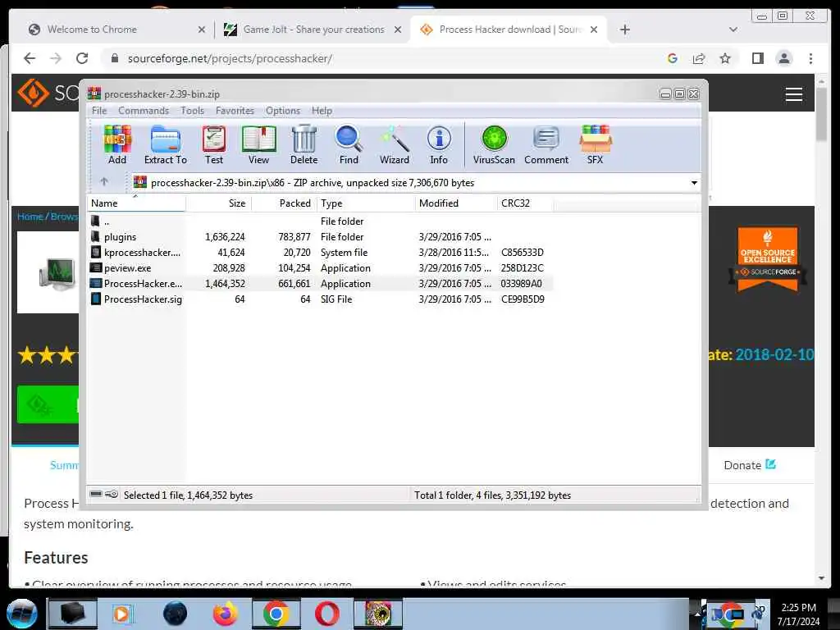
Task: Start VirusScan on the archive
Action: click(x=494, y=144)
